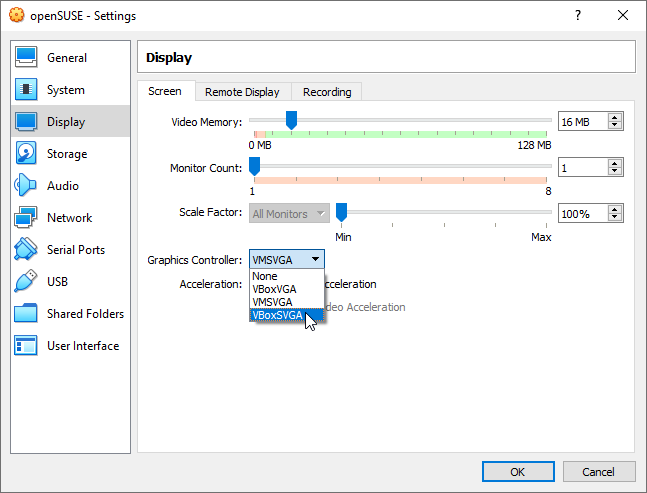Click the OK button
Image resolution: width=647 pixels, height=493 pixels.
517,471
